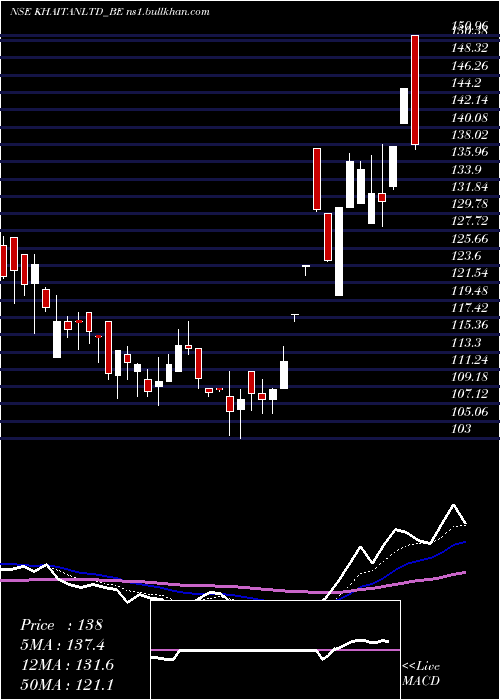Click the 107.12 price axis label
500x700 pixels.
(x=469, y=394)
